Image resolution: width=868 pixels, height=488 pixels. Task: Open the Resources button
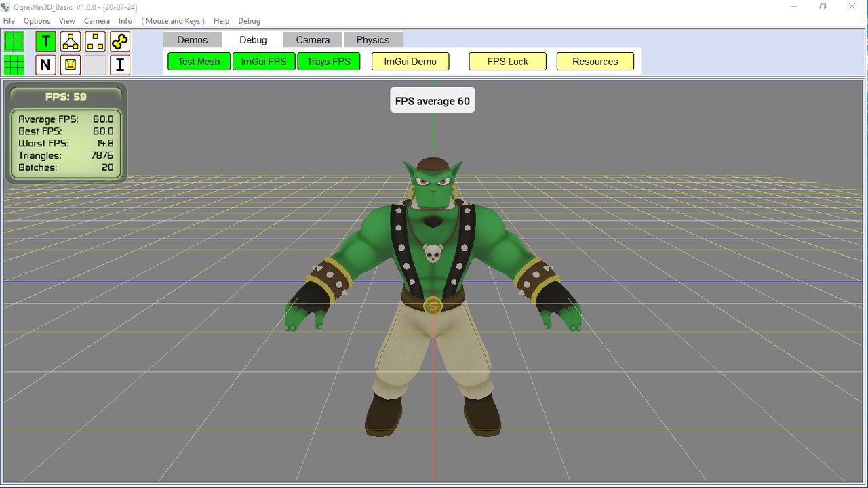point(595,61)
